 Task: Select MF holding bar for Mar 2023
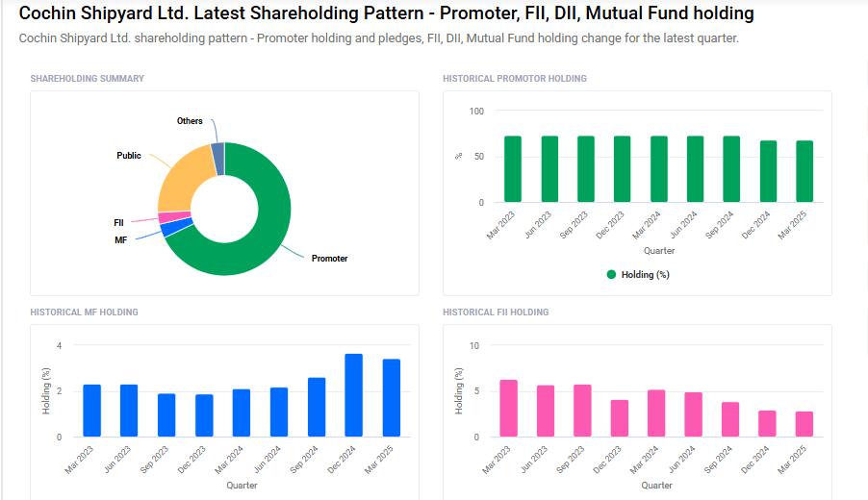point(91,411)
